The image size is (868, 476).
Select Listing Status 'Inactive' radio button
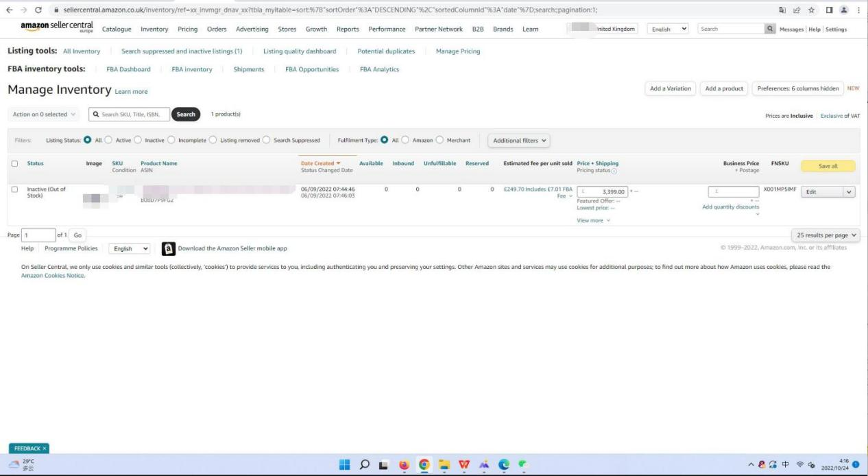coord(138,140)
